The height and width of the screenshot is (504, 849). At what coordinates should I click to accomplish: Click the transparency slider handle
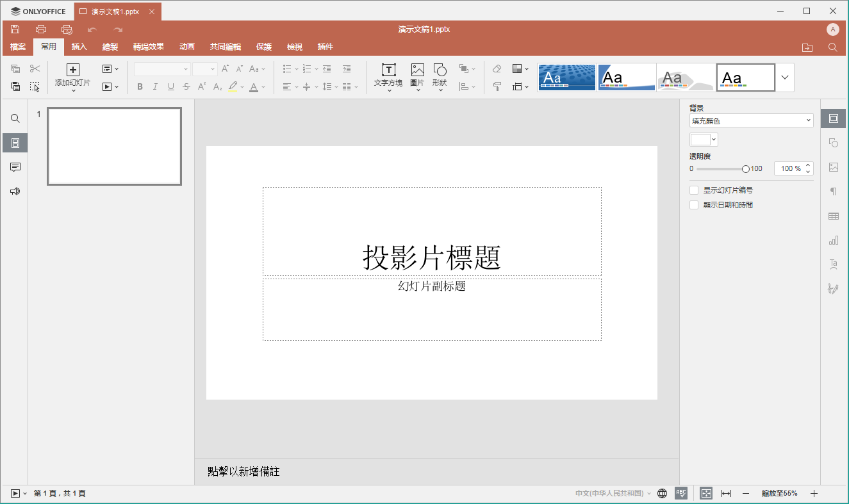click(745, 169)
